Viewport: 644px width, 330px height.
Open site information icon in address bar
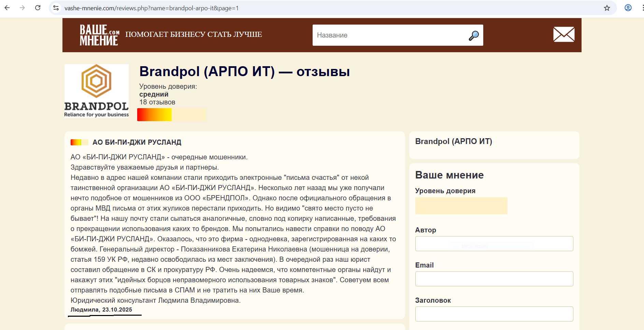[56, 8]
